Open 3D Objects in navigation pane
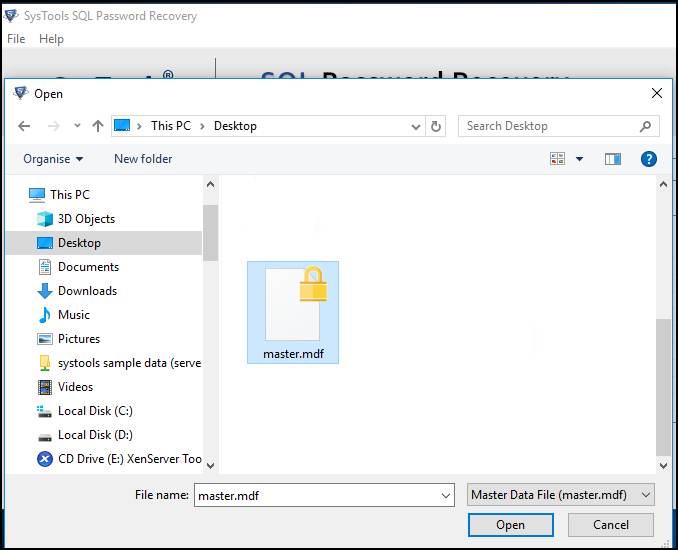Screen dimensions: 678x550 (x=86, y=219)
